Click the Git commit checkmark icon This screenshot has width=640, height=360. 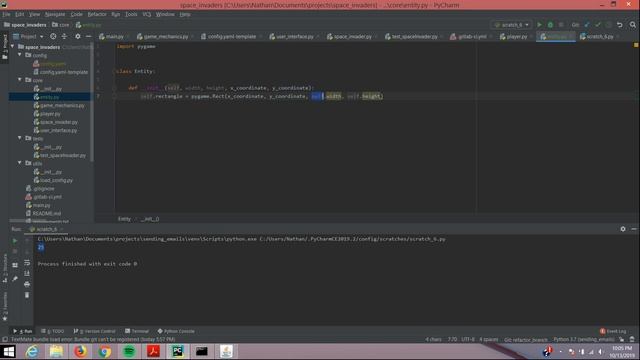pos(598,25)
